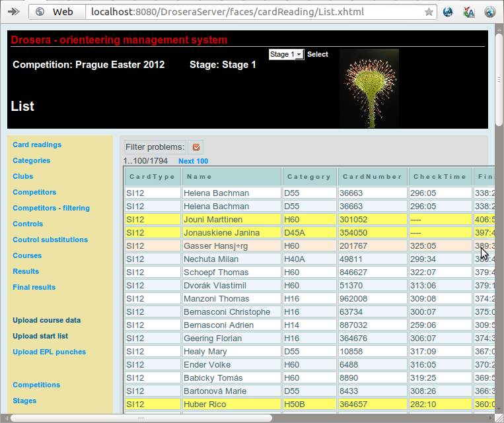
Task: Click the Drosera orienteering management system title
Action: point(119,40)
